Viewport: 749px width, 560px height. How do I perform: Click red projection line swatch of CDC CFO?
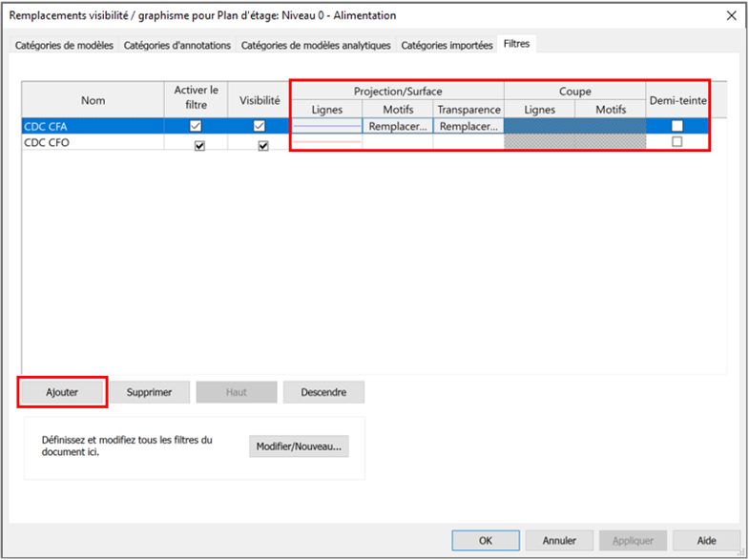pos(326,142)
